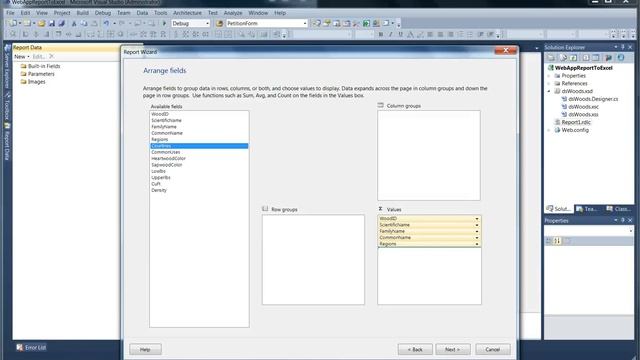640x360 pixels.
Task: Click the Open File folder icon in toolbar
Action: [x=41, y=23]
